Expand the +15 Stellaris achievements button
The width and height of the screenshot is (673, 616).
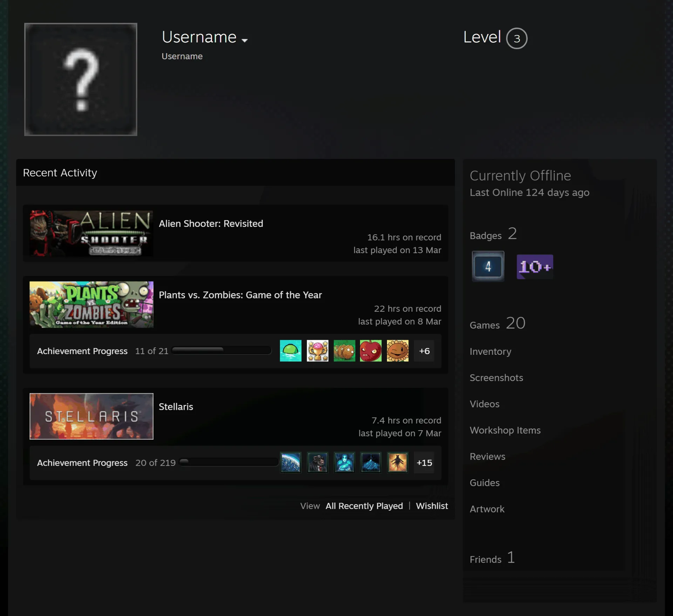[424, 462]
